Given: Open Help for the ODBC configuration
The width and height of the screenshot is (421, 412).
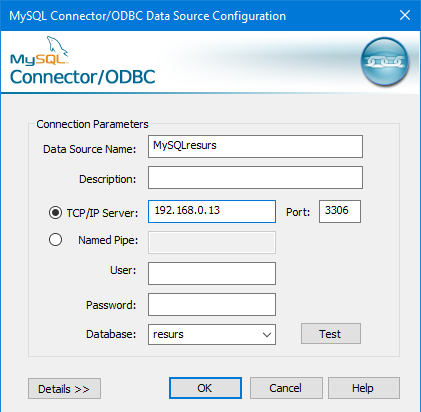Looking at the screenshot, I should point(364,388).
